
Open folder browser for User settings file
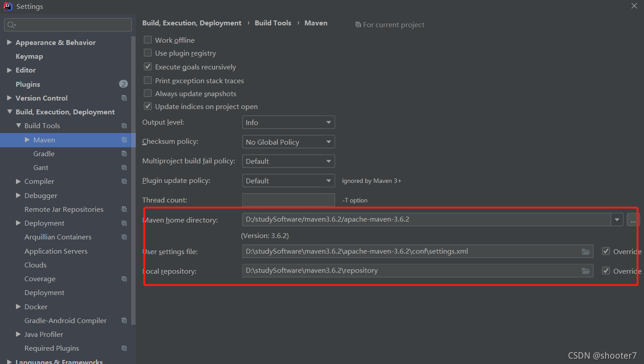(x=586, y=251)
